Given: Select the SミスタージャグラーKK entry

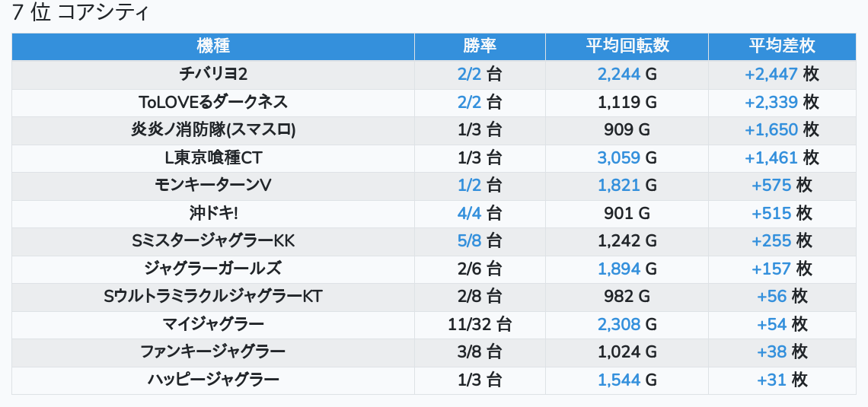Looking at the screenshot, I should [x=213, y=241].
